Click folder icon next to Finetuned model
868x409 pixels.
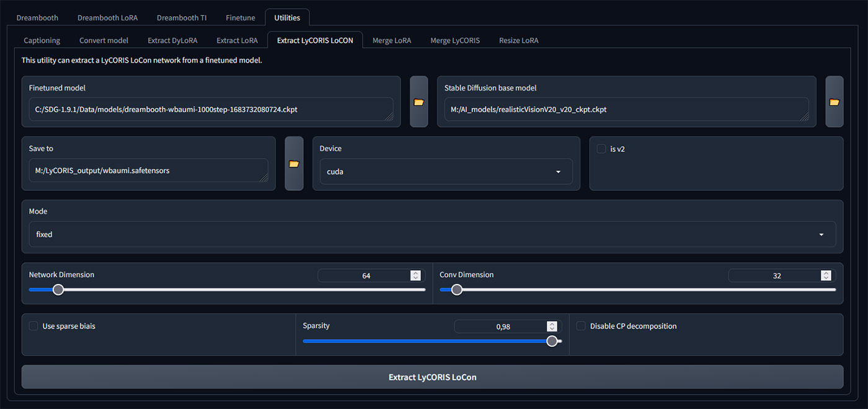click(x=418, y=102)
